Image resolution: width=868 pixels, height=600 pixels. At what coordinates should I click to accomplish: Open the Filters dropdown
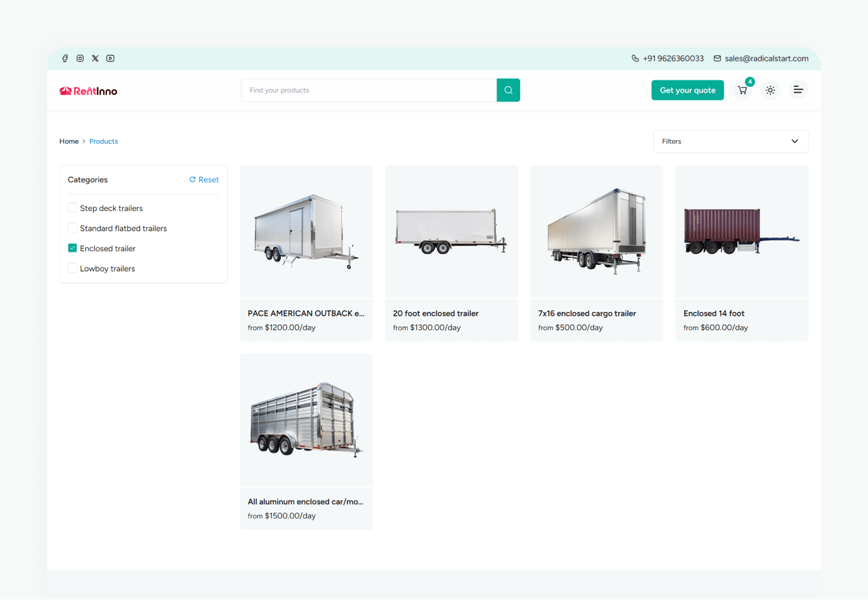731,141
